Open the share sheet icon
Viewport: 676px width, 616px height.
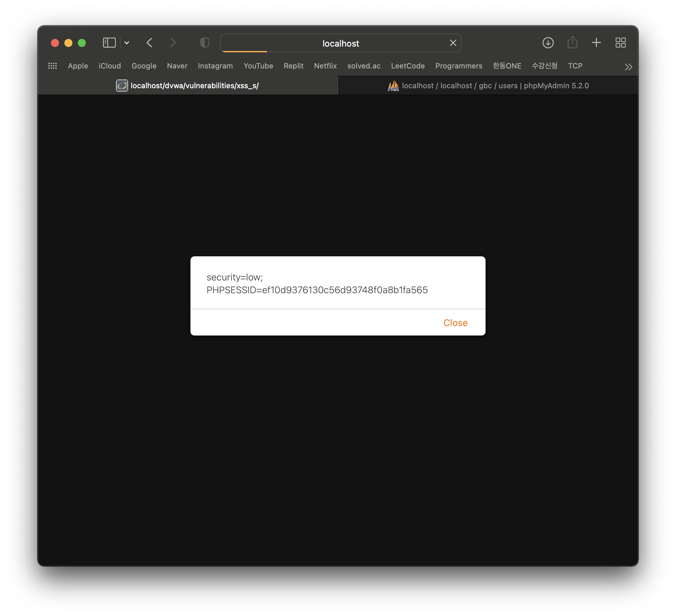(572, 43)
